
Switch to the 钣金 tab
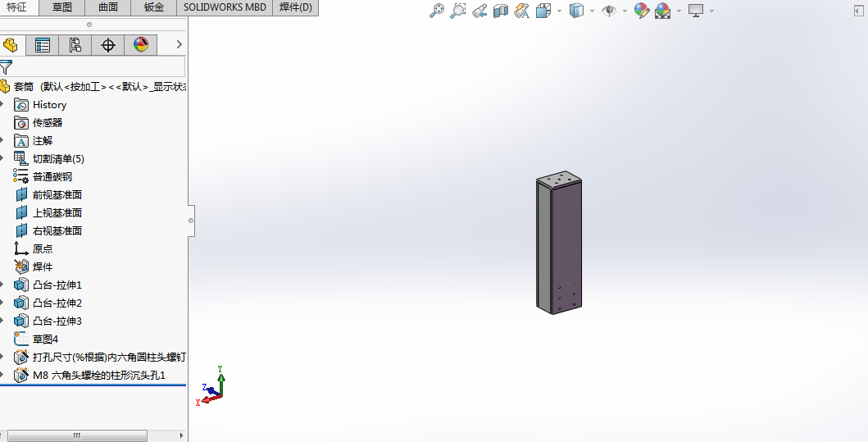153,7
